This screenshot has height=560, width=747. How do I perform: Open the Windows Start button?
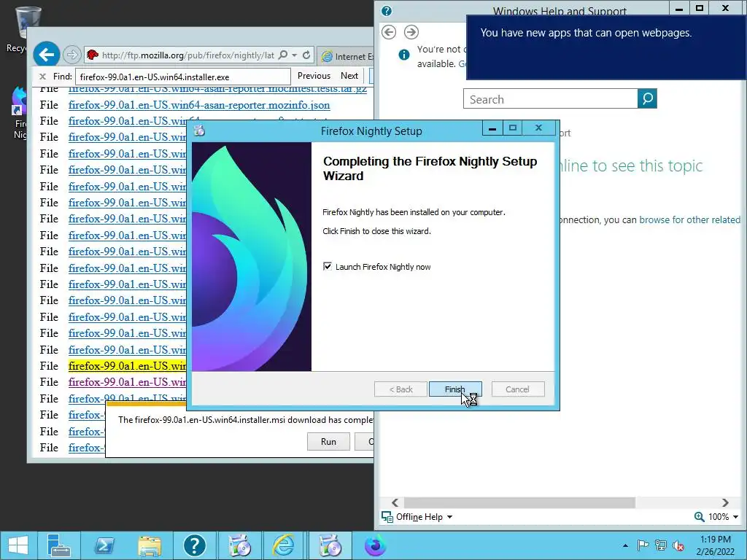click(x=18, y=545)
